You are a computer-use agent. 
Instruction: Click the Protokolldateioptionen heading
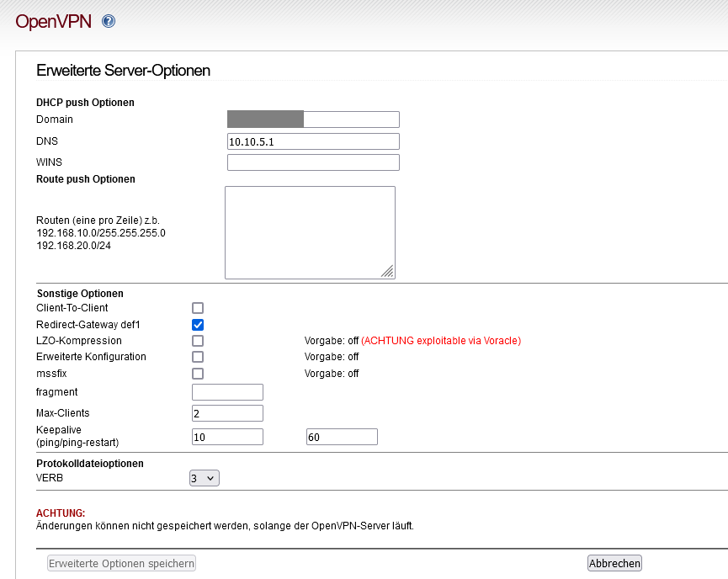tap(90, 464)
